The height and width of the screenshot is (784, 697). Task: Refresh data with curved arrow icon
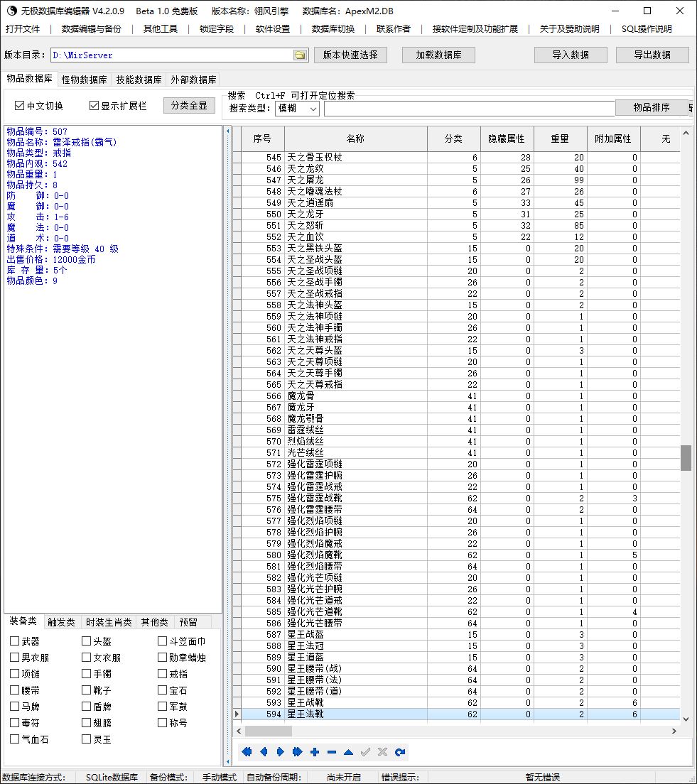399,751
